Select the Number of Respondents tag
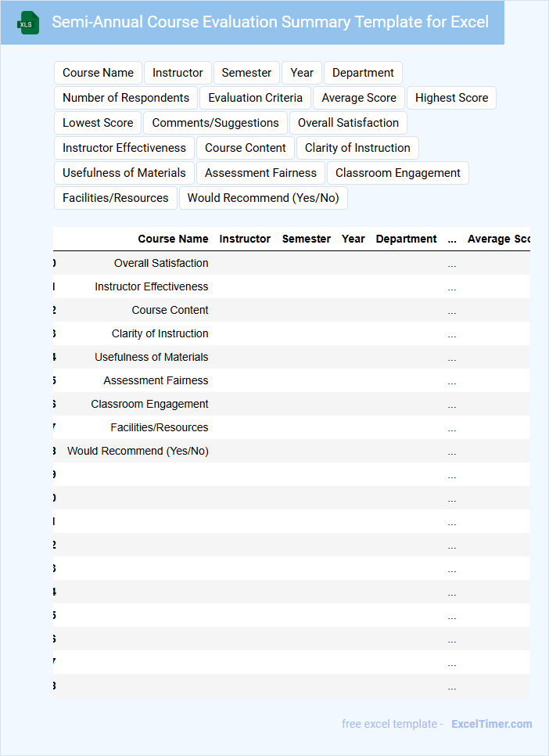 (126, 98)
